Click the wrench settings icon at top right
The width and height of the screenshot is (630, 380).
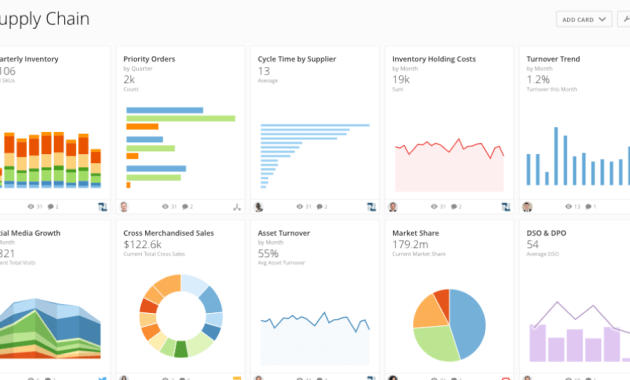[x=626, y=19]
